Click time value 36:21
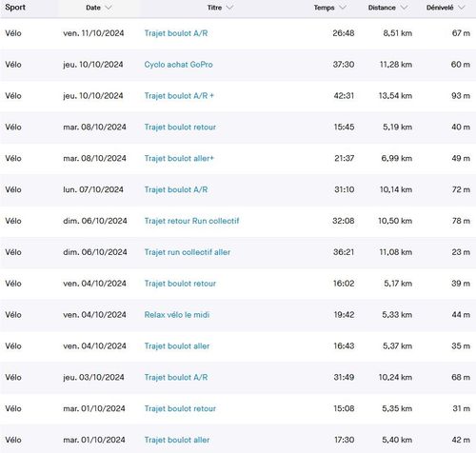 [344, 252]
